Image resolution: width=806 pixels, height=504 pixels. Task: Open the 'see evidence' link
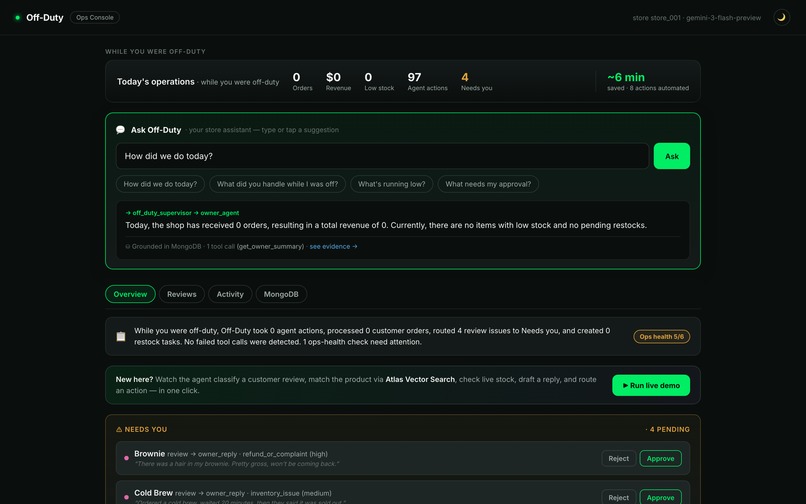333,246
